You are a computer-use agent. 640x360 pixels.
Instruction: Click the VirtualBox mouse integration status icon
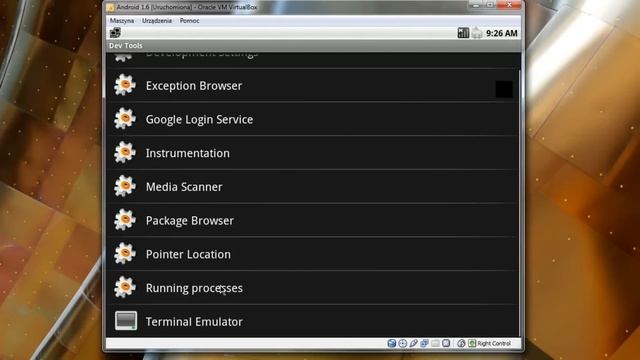point(461,343)
